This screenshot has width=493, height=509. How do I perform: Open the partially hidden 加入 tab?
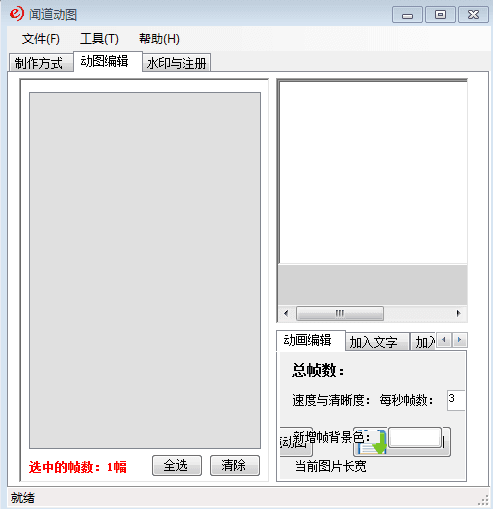[x=423, y=342]
